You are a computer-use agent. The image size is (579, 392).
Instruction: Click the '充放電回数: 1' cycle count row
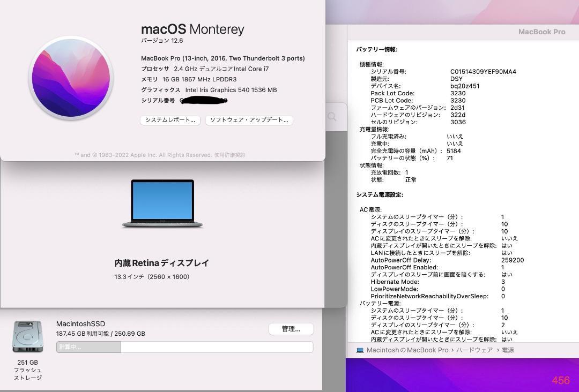pyautogui.click(x=390, y=172)
